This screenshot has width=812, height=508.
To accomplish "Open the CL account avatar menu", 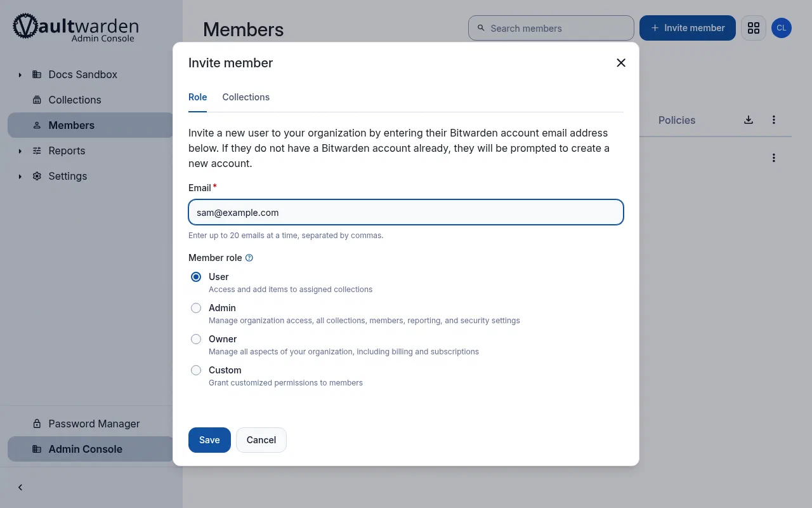I will (782, 28).
